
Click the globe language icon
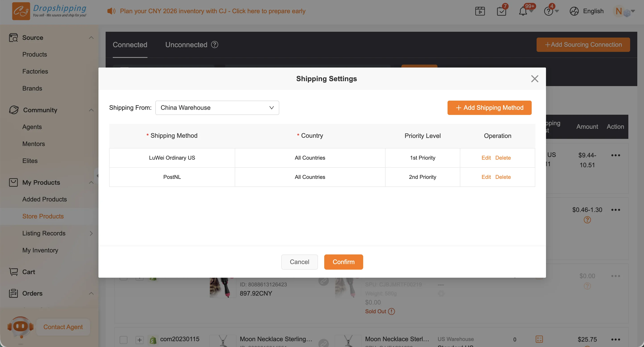(574, 11)
